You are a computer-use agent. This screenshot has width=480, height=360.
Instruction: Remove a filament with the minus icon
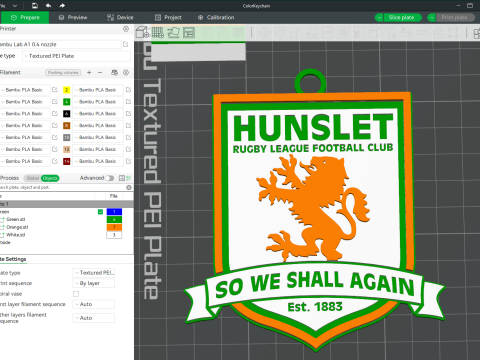tap(100, 72)
